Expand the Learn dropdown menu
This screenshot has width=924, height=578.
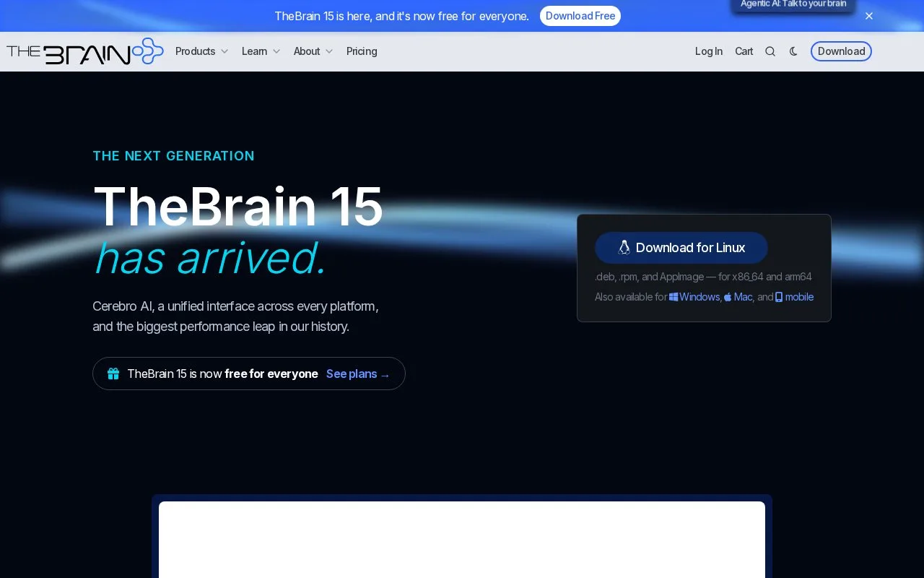point(261,51)
